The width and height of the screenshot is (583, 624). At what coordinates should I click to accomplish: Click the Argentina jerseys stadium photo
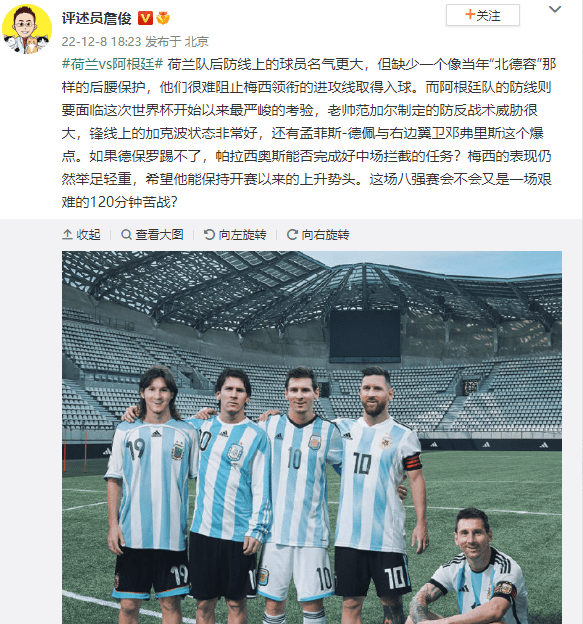click(x=312, y=437)
